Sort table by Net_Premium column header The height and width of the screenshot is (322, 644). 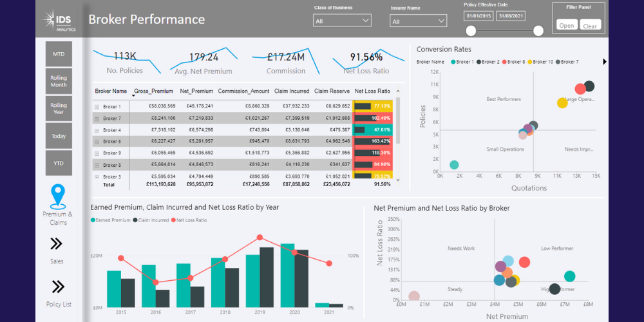coord(196,91)
